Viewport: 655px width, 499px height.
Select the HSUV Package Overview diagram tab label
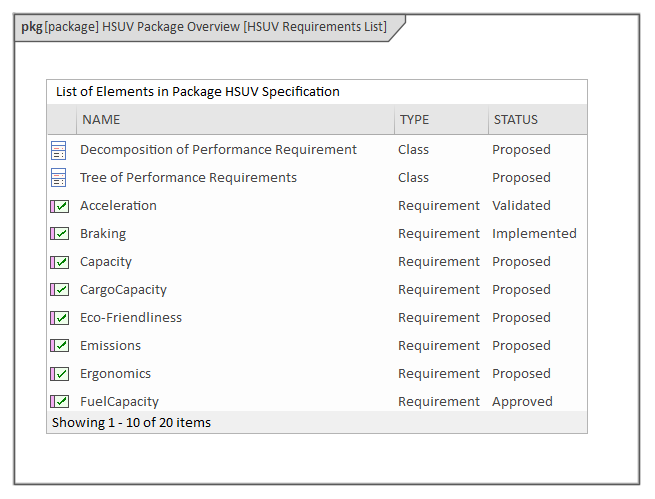tap(204, 27)
